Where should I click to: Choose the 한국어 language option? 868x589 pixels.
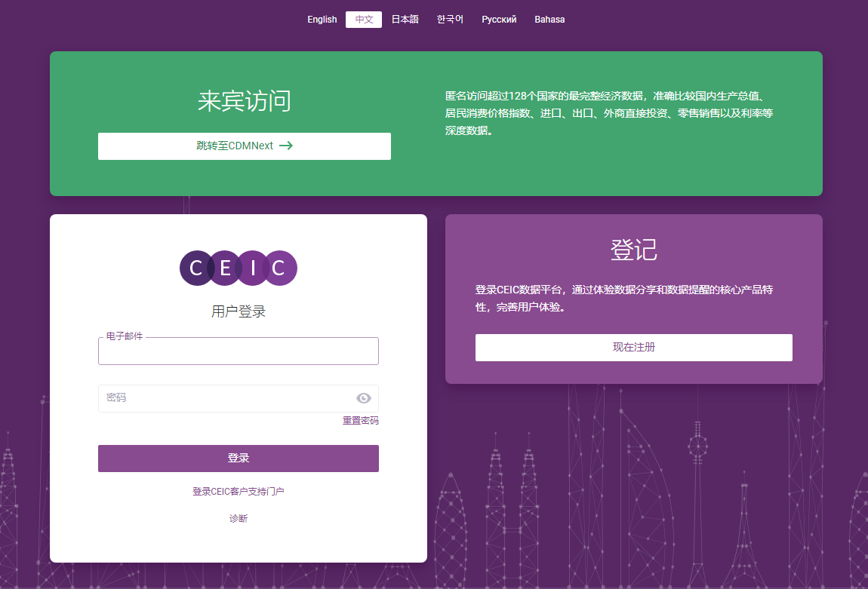click(450, 20)
